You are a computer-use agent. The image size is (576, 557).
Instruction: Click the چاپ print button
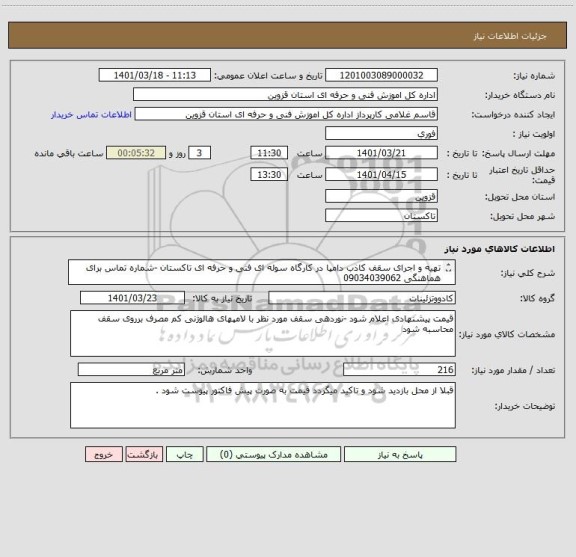pos(184,454)
